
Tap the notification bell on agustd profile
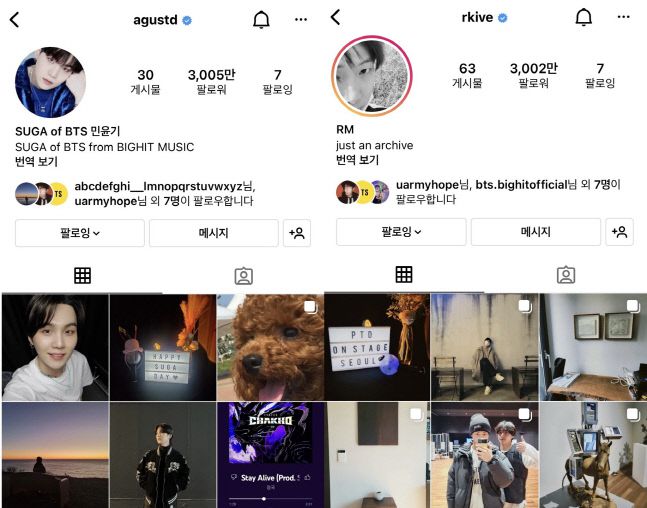point(261,19)
